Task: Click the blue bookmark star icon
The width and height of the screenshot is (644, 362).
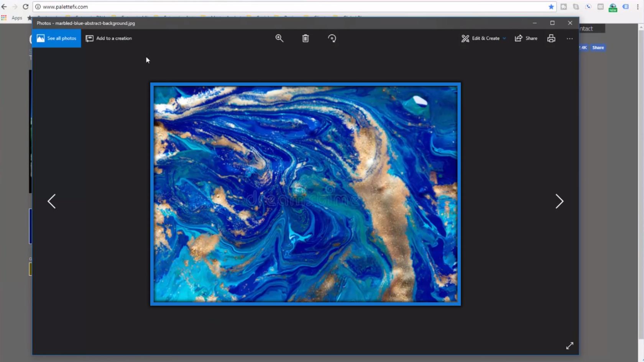Action: [551, 7]
